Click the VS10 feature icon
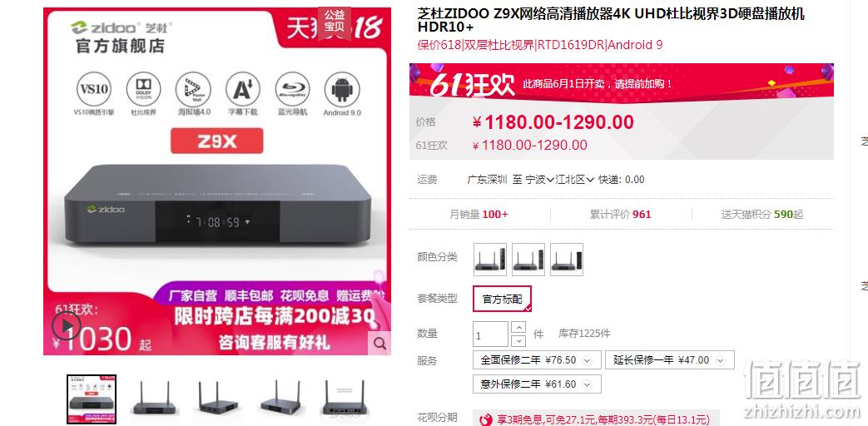This screenshot has height=426, width=868. coord(94,89)
